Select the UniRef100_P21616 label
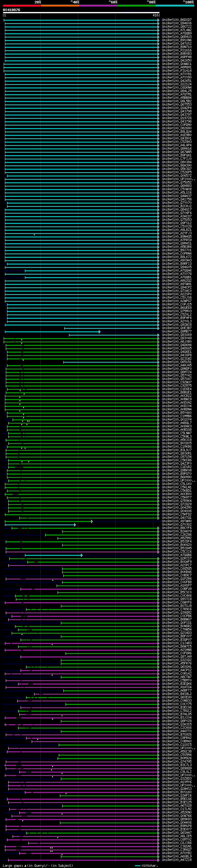The image size is (197, 868). [177, 50]
